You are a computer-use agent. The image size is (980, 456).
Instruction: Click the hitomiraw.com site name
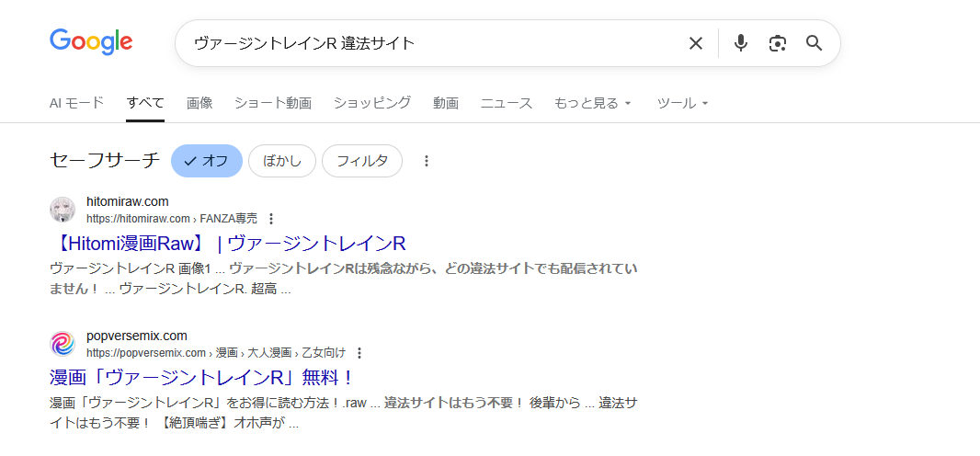128,201
